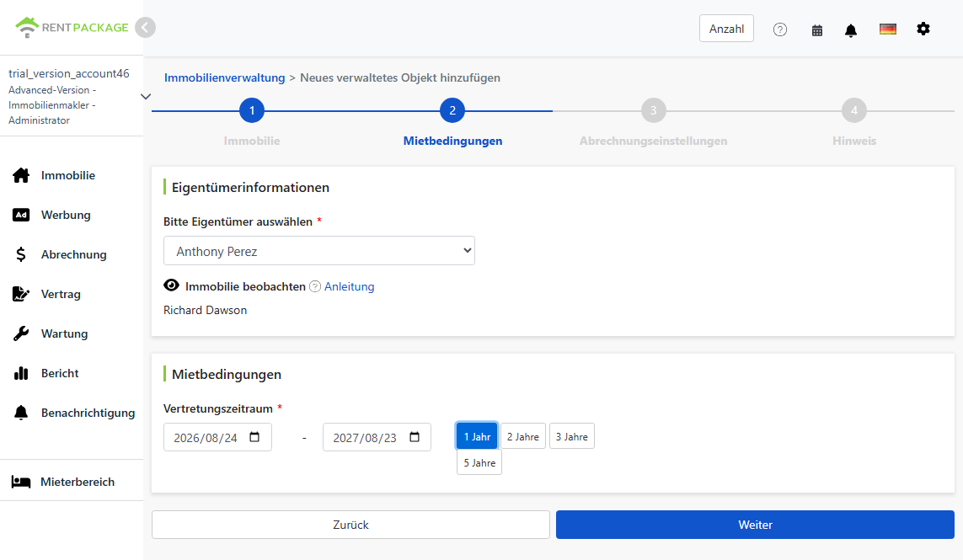Click the house icon beside Immobilie
Image resolution: width=963 pixels, height=560 pixels.
point(21,176)
